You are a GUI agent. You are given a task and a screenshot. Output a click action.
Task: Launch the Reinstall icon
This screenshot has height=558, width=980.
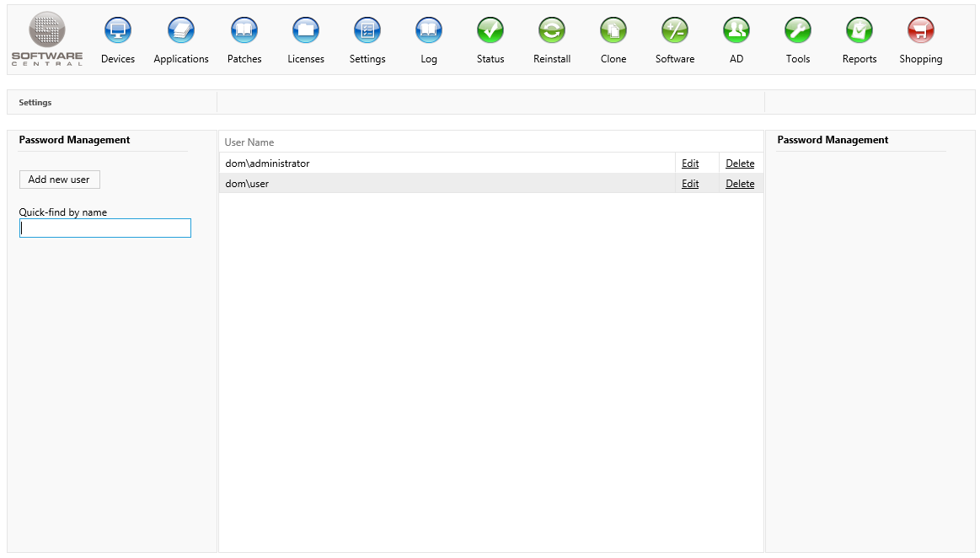click(552, 31)
